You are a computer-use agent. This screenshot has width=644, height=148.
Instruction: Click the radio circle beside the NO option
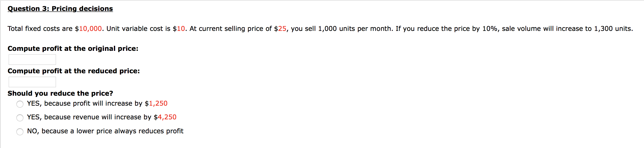pos(20,132)
